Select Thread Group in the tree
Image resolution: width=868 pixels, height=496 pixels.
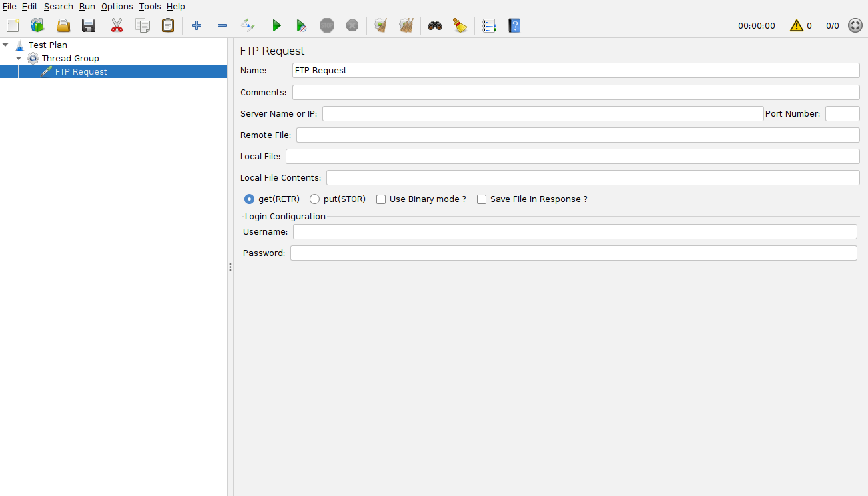71,58
